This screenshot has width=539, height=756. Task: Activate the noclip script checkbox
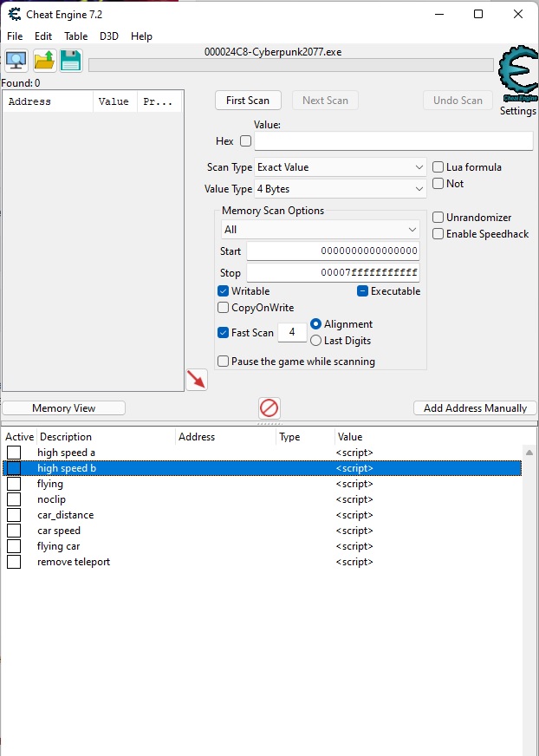coord(14,499)
